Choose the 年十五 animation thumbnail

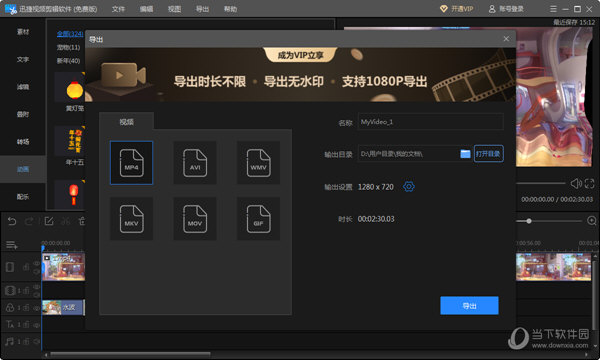pos(70,141)
